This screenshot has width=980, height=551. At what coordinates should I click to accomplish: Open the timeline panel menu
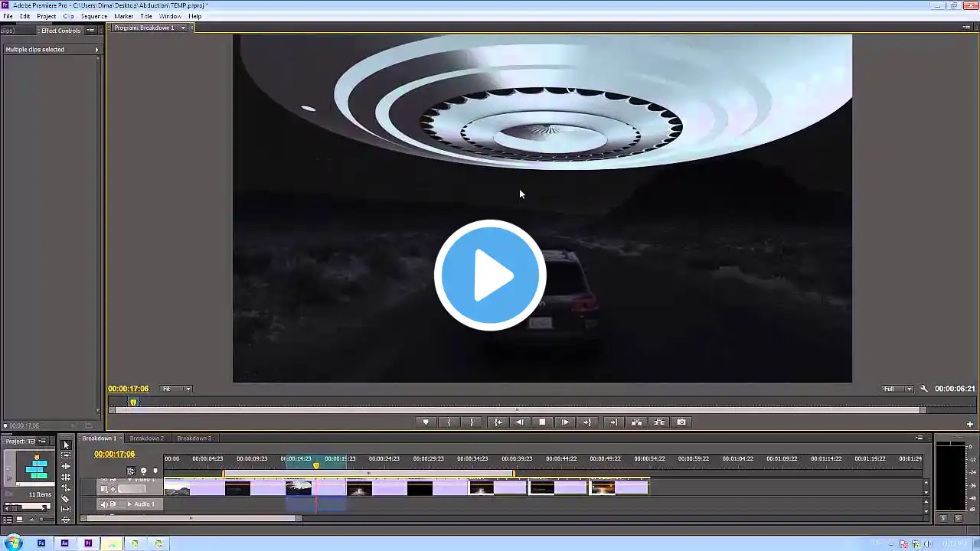[x=920, y=439]
